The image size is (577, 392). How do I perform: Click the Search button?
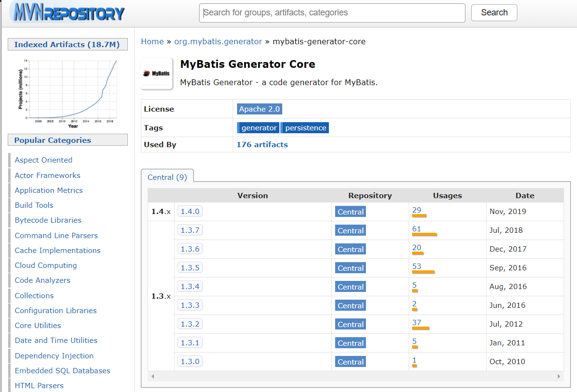[494, 13]
